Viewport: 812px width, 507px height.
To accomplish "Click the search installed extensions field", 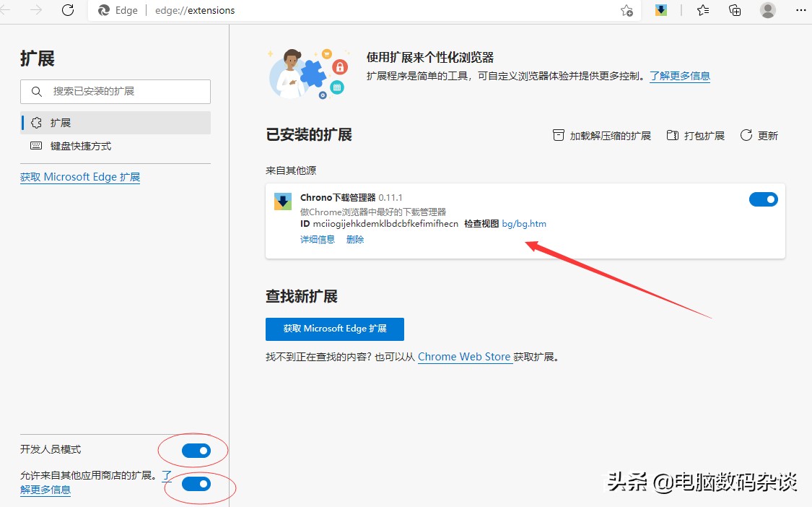I will tap(115, 91).
